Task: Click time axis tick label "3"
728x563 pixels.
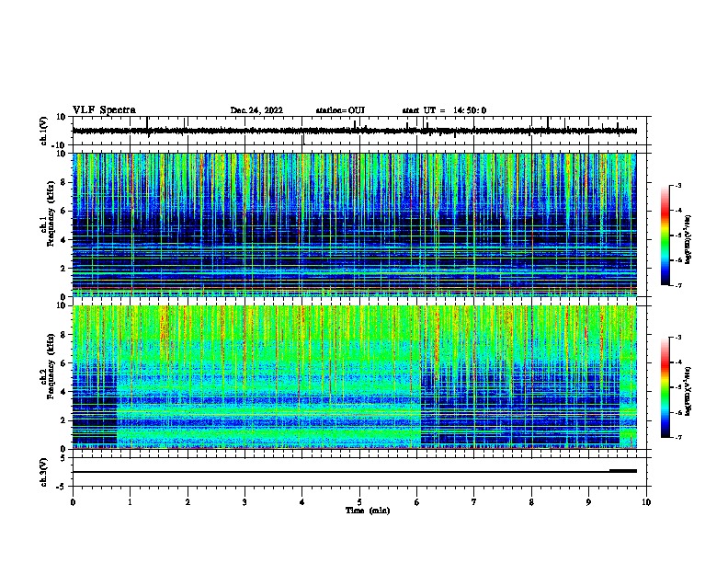Action: coord(245,502)
